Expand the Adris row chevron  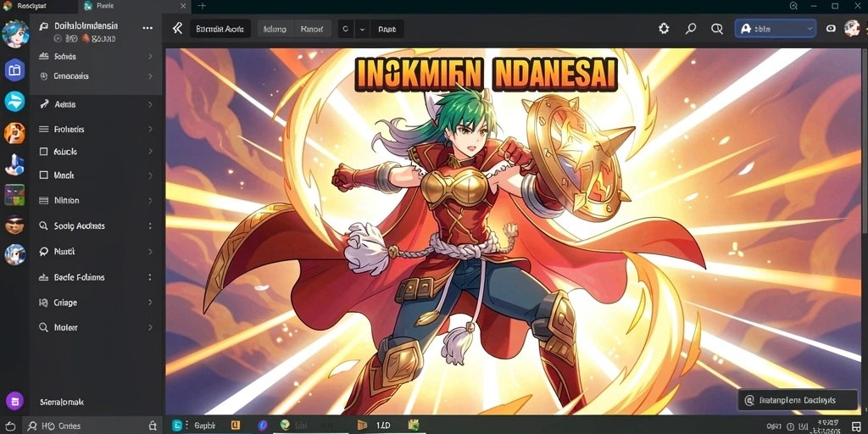(x=150, y=104)
